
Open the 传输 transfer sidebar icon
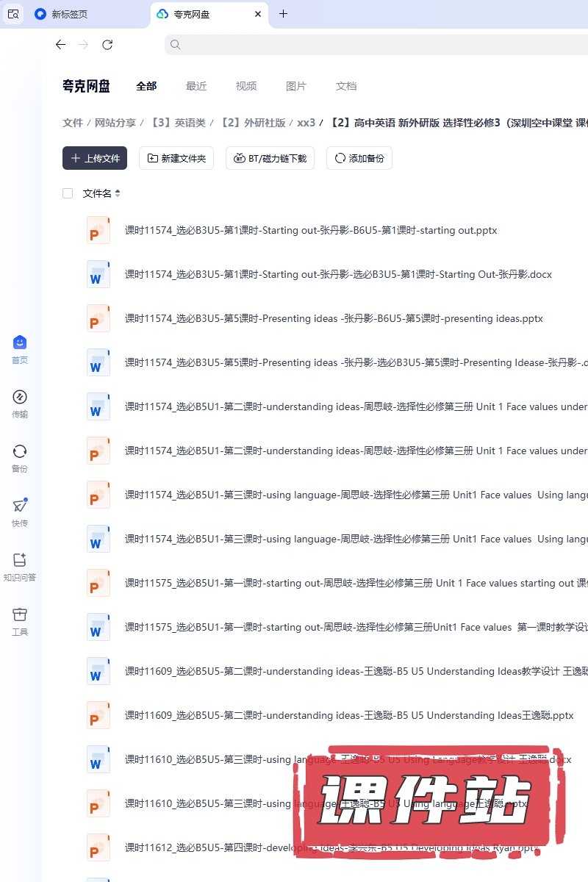pos(20,398)
